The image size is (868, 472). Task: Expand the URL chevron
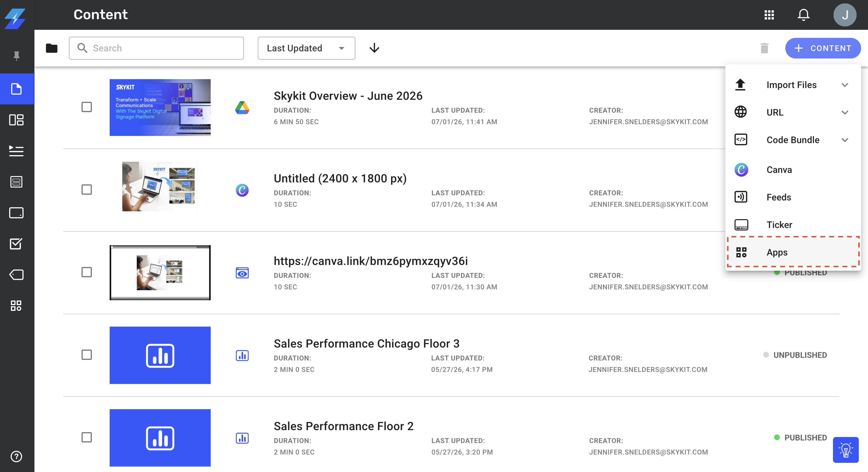[845, 112]
